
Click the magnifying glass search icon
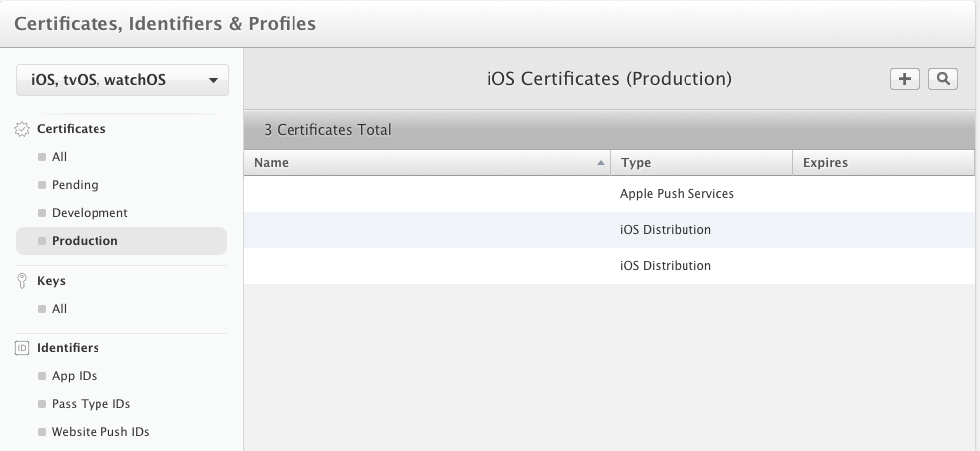[942, 79]
